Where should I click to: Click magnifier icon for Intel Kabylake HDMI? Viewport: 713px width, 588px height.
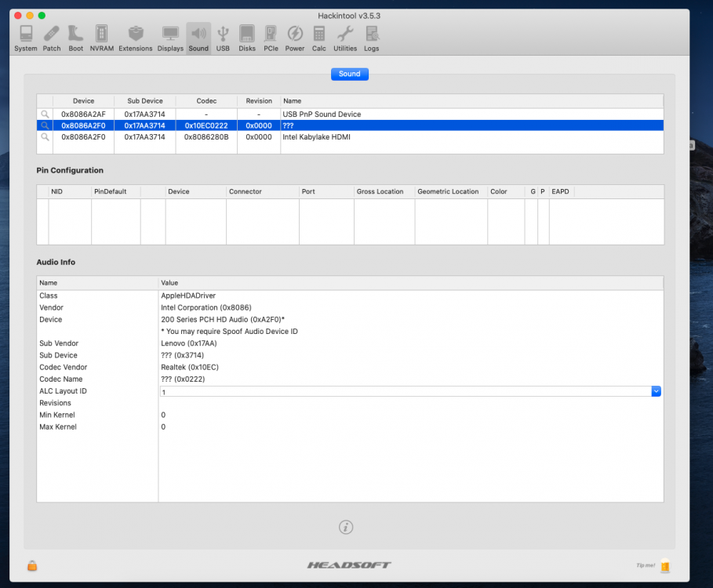point(45,136)
